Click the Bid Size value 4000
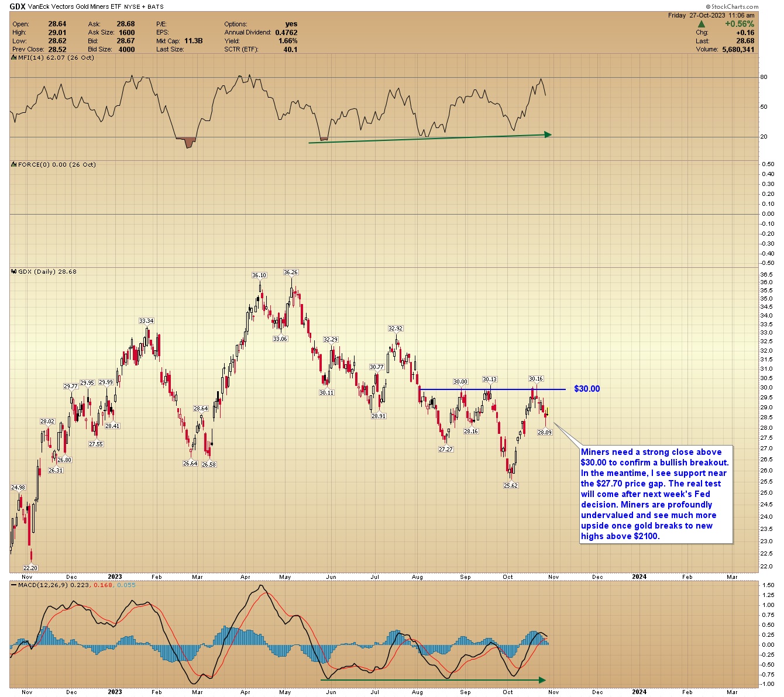This screenshot has height=697, width=784. (x=127, y=50)
